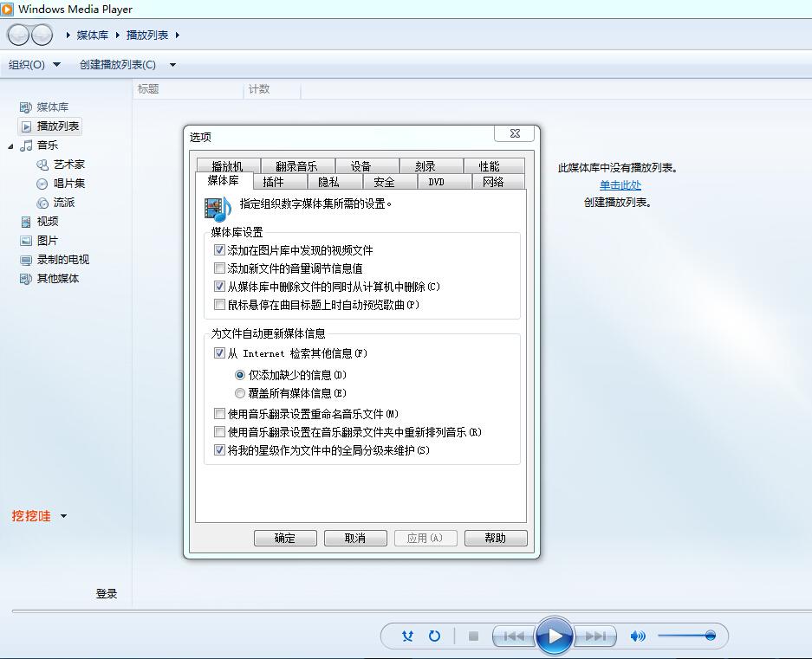Open the 组织 dropdown menu
This screenshot has width=812, height=659.
[x=34, y=65]
